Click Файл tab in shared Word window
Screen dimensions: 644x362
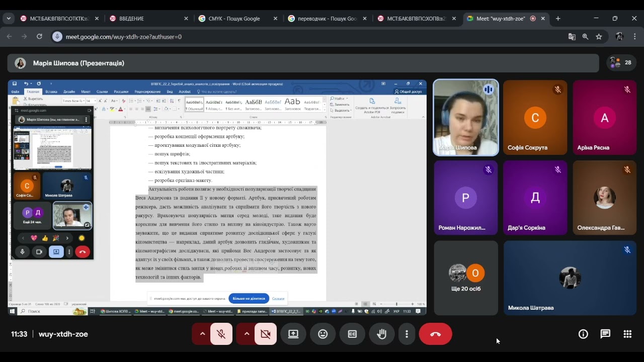point(15,92)
